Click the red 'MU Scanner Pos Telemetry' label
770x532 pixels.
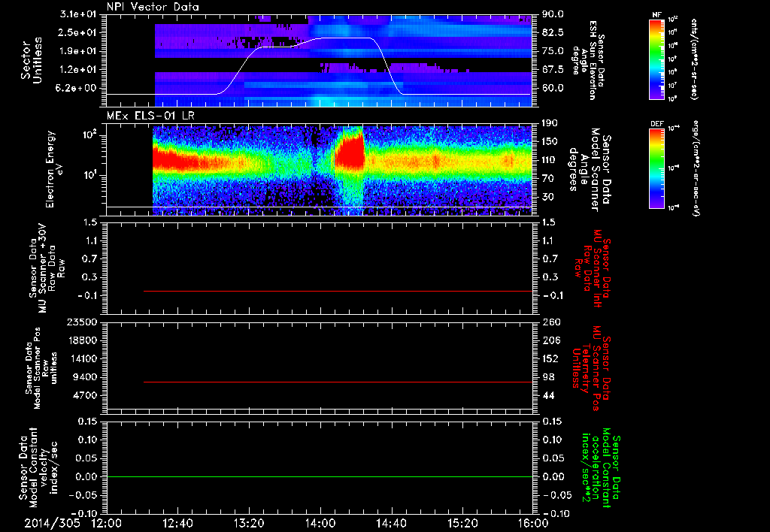[x=592, y=368]
